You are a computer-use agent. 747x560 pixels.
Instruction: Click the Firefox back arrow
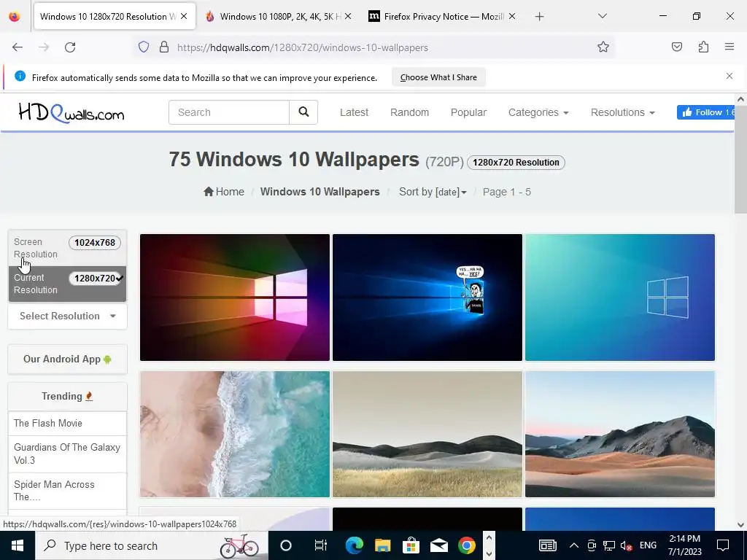point(18,47)
